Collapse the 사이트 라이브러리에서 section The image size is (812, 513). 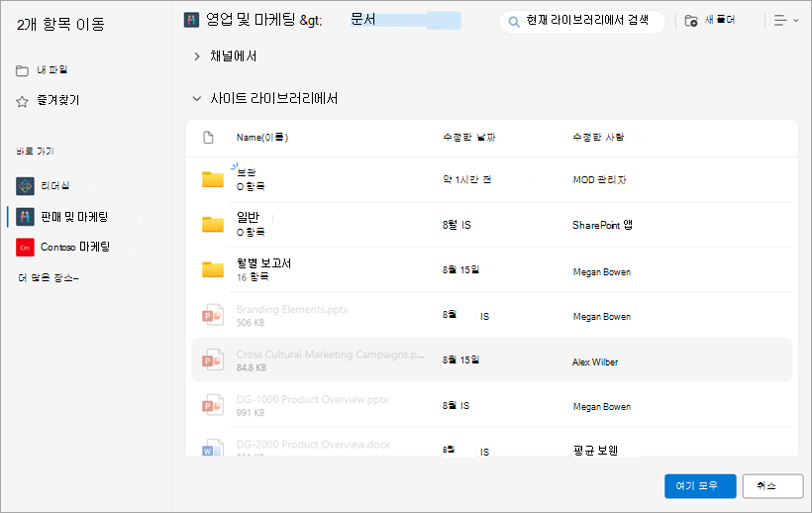tap(197, 98)
